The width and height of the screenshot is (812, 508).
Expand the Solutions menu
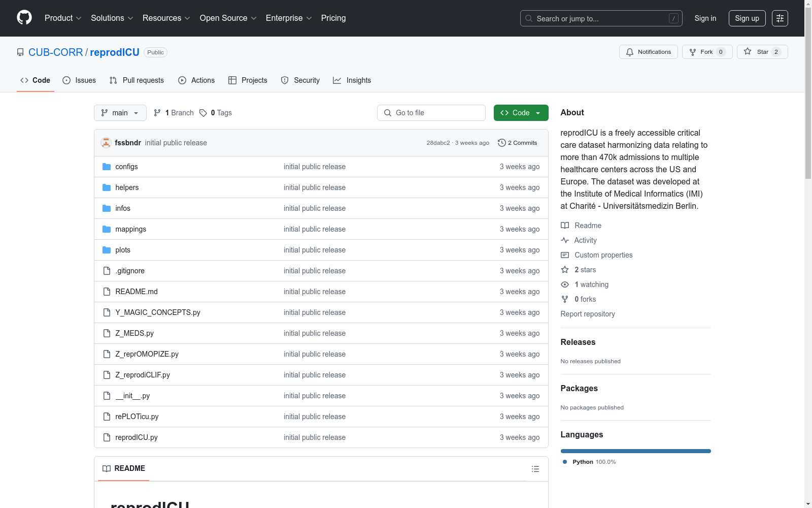tap(112, 18)
